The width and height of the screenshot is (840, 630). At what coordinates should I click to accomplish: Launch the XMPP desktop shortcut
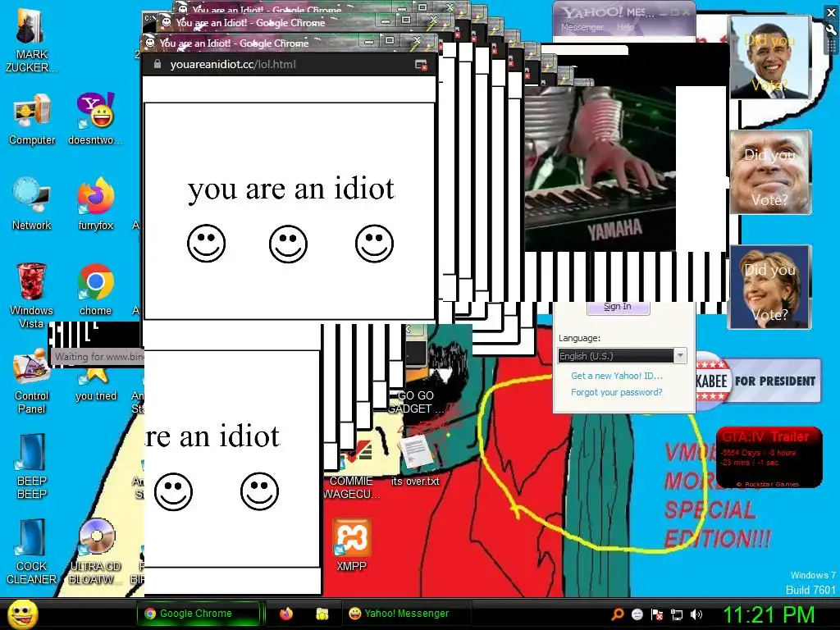click(351, 546)
